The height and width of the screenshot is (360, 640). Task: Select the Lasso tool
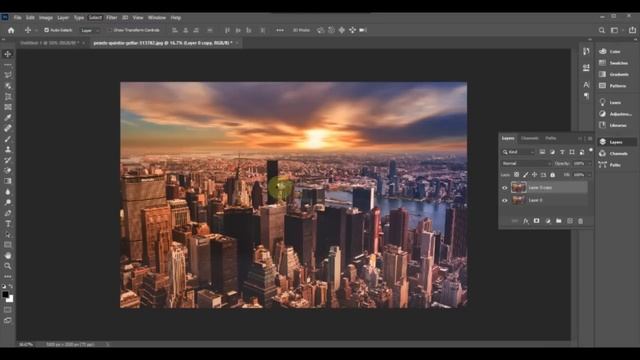point(8,75)
